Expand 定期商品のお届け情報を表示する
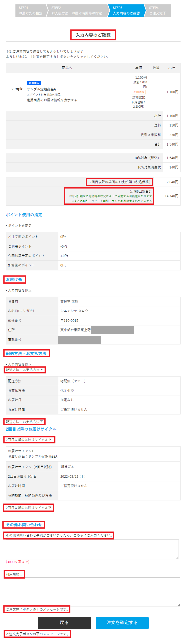The image size is (188, 644). [52, 100]
